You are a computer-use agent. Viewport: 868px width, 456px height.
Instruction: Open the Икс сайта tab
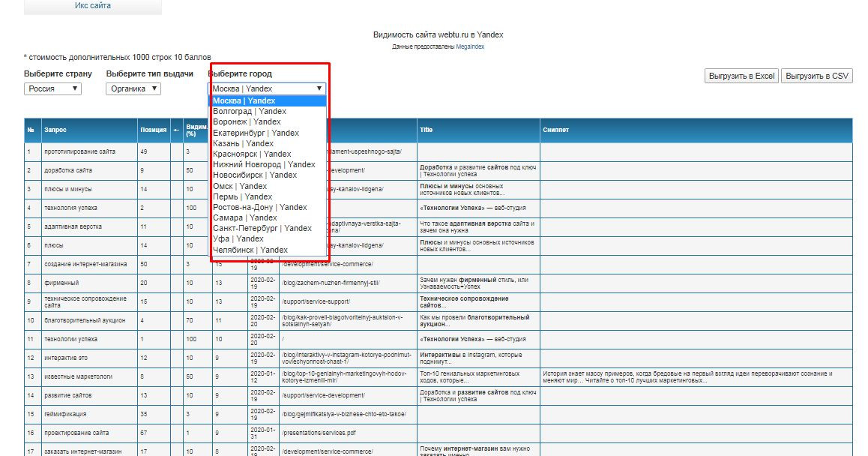(x=93, y=6)
